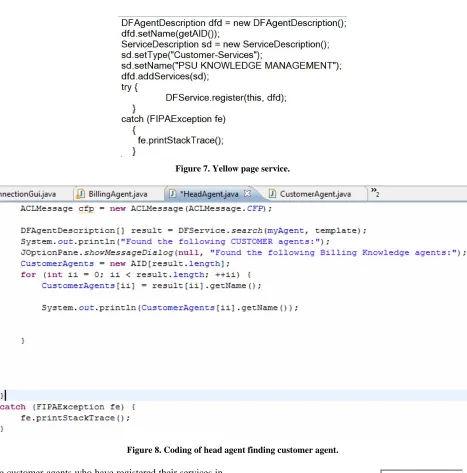This screenshot has height=473, width=467.
Task: Click the 'for (int ii = 0' loop line
Action: (136, 275)
